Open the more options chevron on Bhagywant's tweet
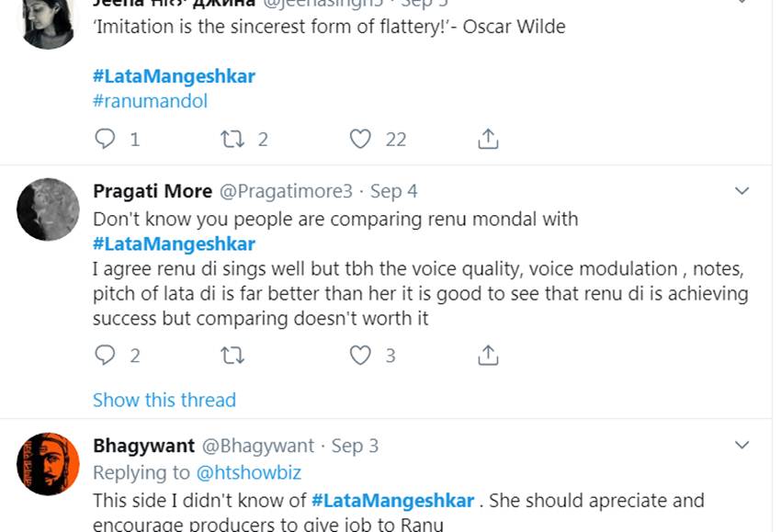The height and width of the screenshot is (532, 781). [742, 446]
